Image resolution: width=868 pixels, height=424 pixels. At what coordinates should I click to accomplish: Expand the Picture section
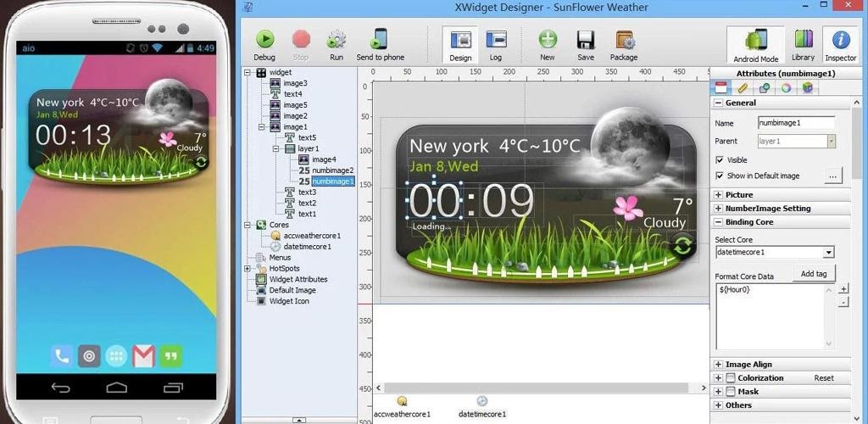pos(719,195)
